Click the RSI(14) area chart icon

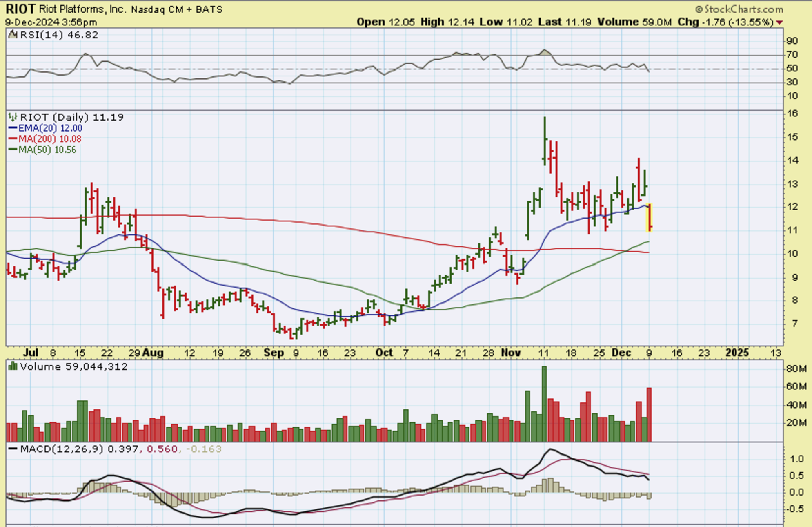pos(13,34)
